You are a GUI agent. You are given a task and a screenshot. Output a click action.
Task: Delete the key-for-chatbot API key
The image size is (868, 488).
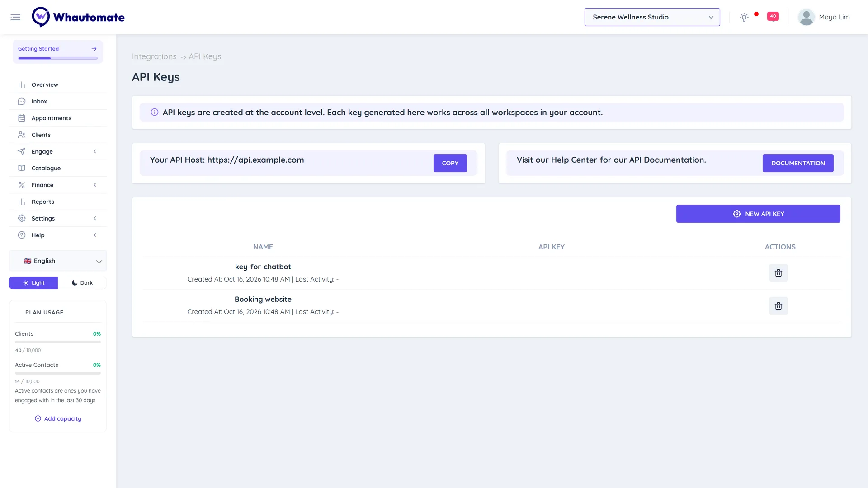click(778, 273)
